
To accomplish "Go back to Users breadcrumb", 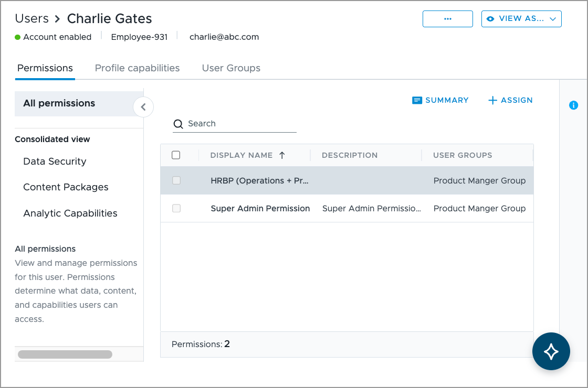I will (32, 18).
